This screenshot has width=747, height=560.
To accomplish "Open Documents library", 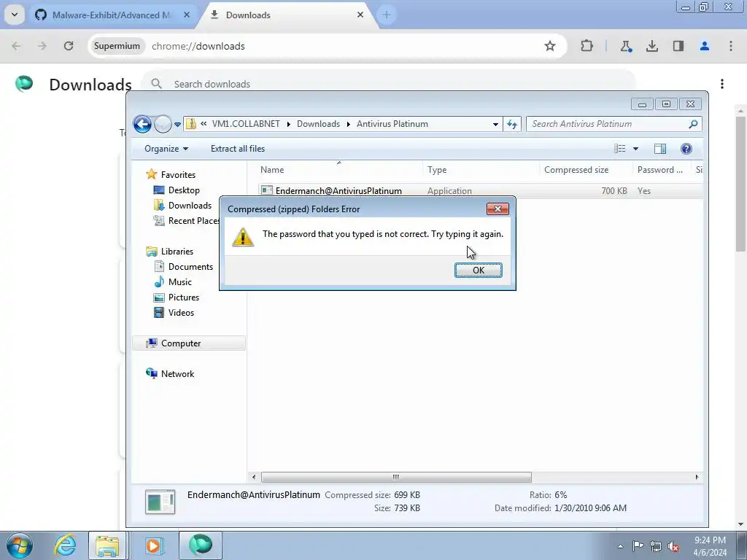I will click(x=190, y=267).
